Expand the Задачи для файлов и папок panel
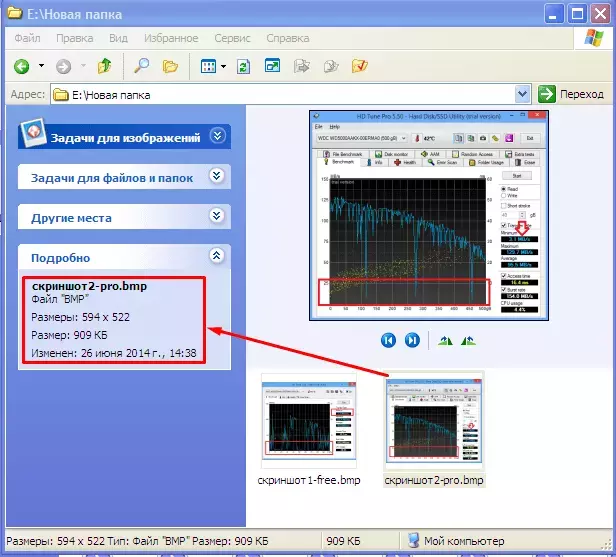Screen dimensions: 616x557 (x=216, y=176)
